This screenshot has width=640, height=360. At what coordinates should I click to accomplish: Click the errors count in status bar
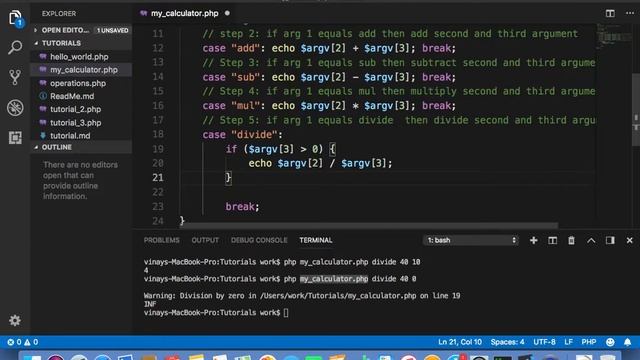[x=14, y=342]
